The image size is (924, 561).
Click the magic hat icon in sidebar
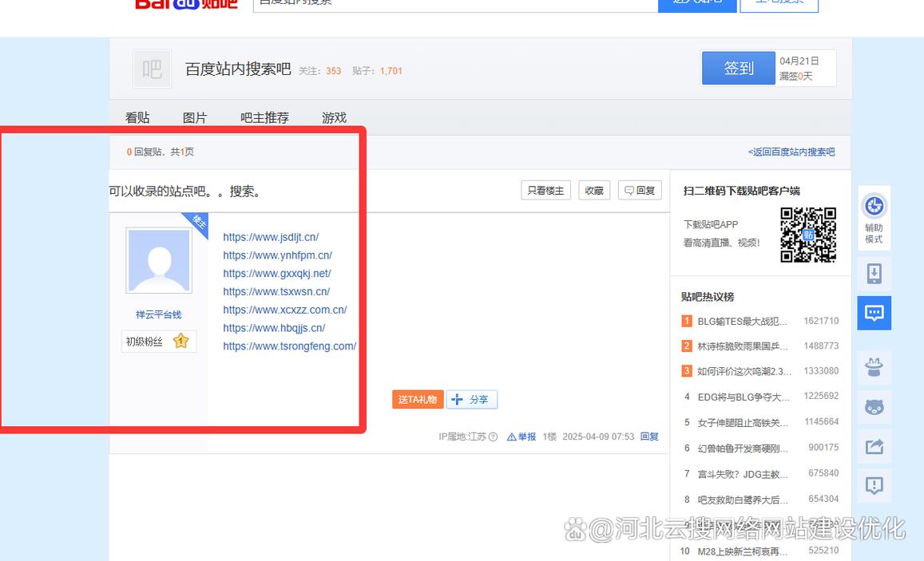[x=874, y=367]
